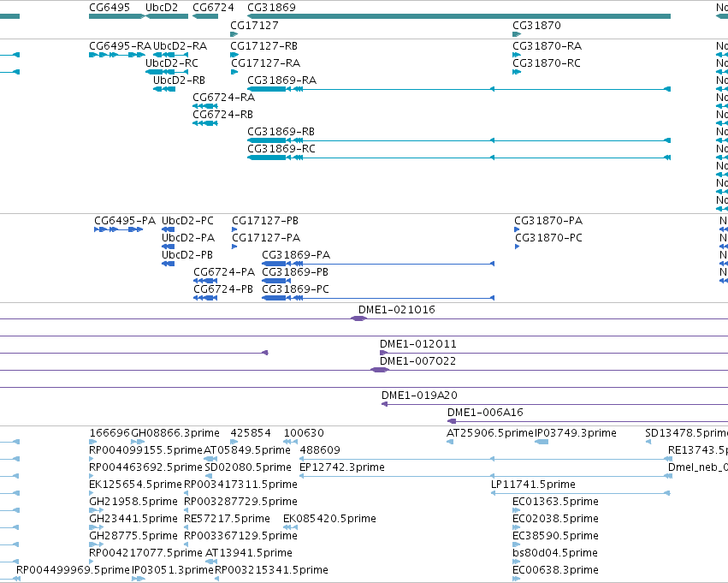Open transcript UbcD2-RC
Screen dimensions: 728x583
point(172,63)
